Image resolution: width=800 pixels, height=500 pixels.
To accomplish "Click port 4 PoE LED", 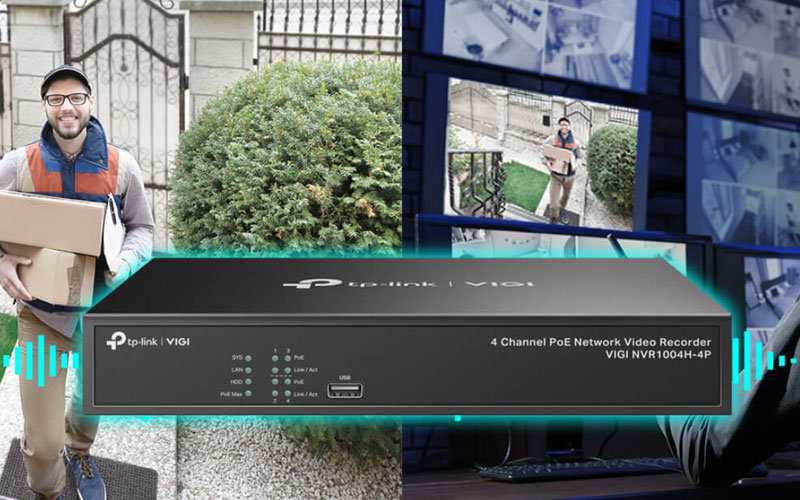I will pos(288,382).
